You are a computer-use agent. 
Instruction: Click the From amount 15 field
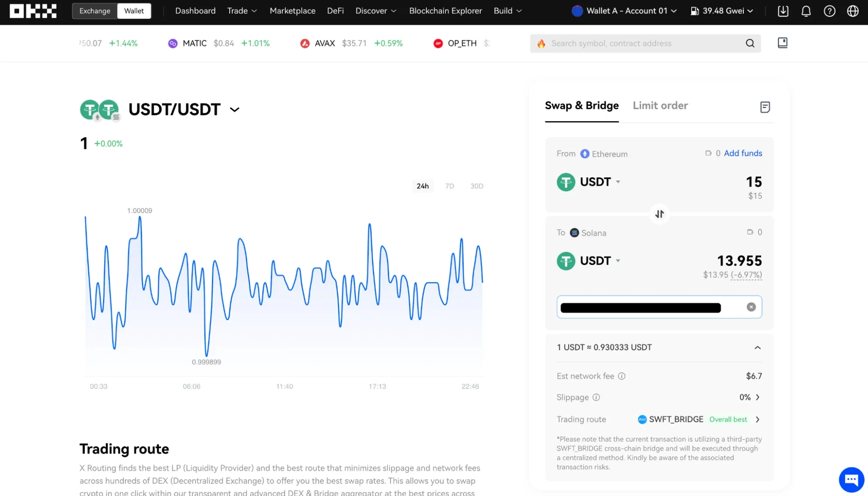(753, 182)
